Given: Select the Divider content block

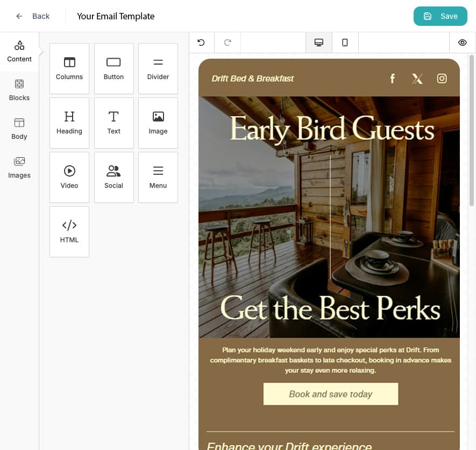Looking at the screenshot, I should (158, 68).
